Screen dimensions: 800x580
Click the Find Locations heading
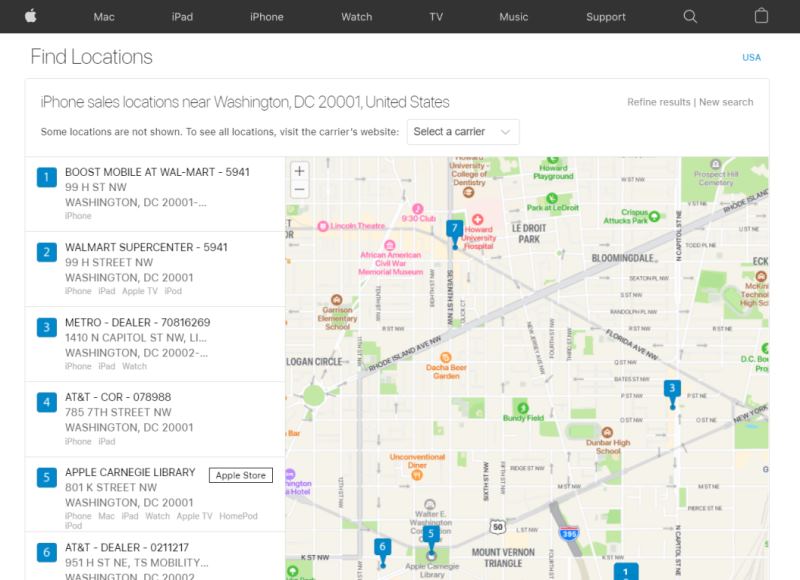pos(91,57)
